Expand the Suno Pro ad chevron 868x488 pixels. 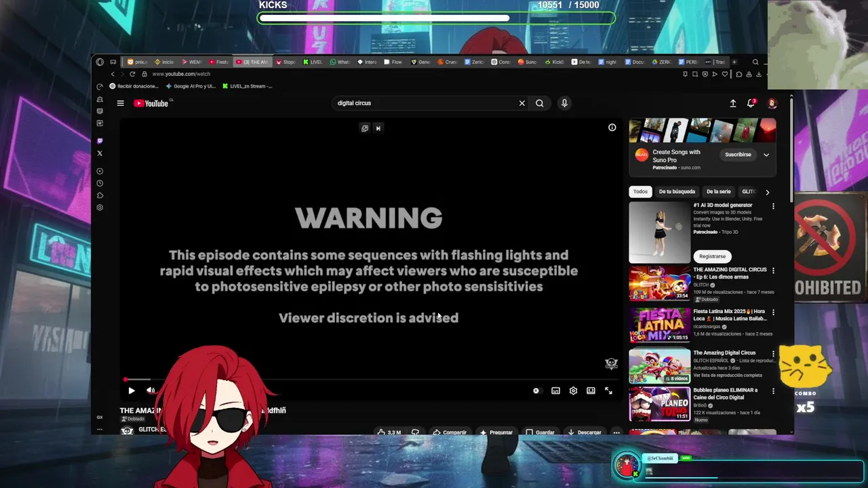(766, 155)
